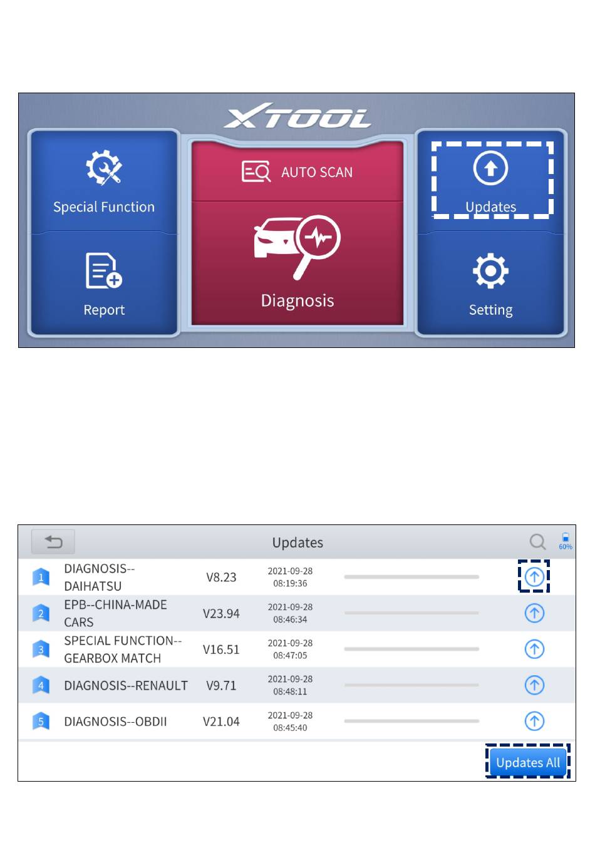Select SPECIAL FUNCTION--GEARBOX MATCH row name
Viewport: 595px width, 868px height.
123,649
